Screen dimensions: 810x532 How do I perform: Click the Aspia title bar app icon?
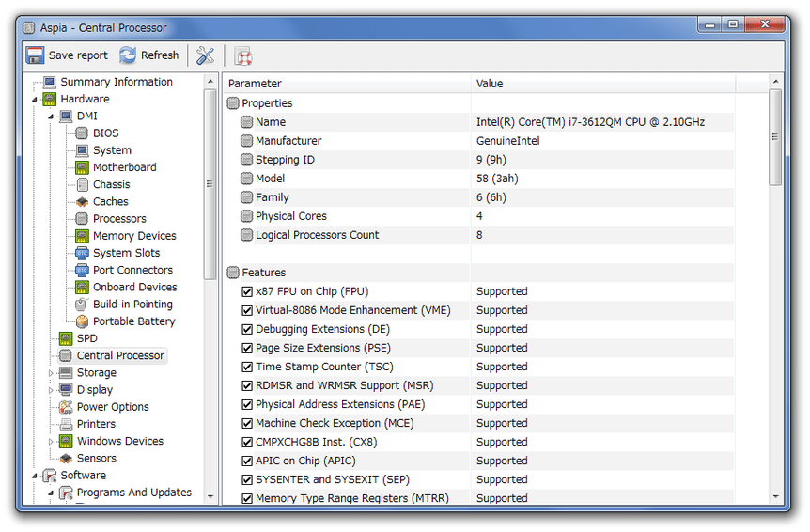pyautogui.click(x=29, y=27)
